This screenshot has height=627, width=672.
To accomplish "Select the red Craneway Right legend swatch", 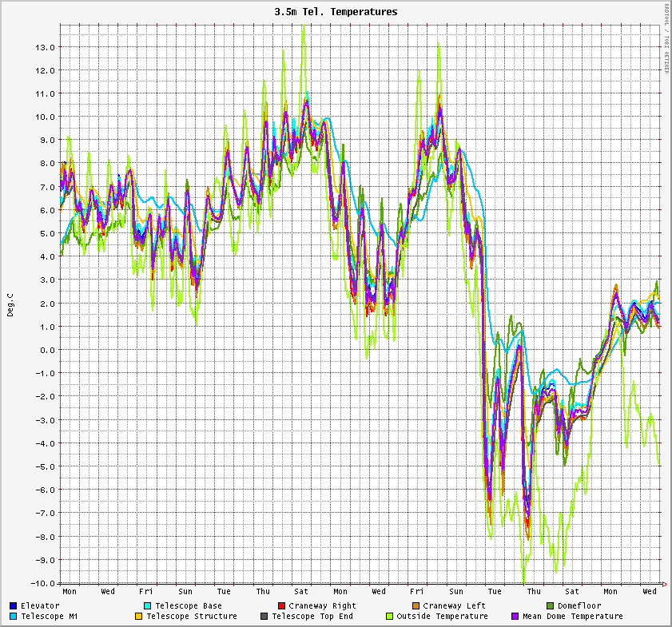I will [282, 606].
